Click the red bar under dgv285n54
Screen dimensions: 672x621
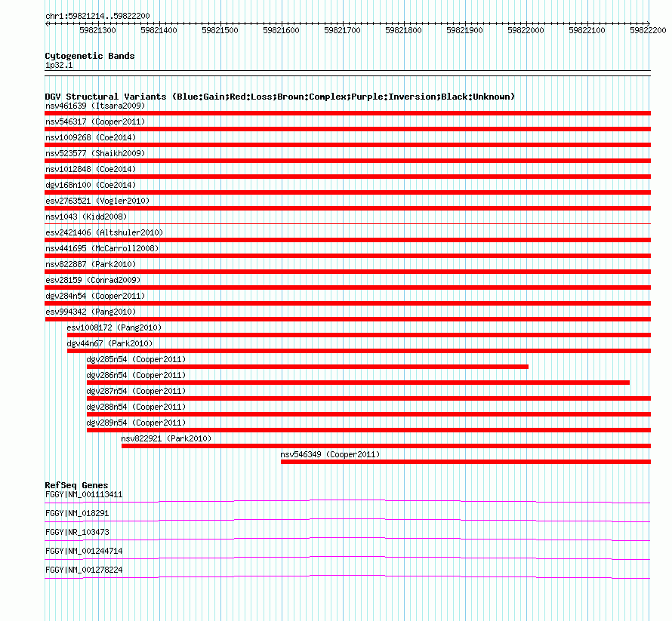[x=308, y=367]
